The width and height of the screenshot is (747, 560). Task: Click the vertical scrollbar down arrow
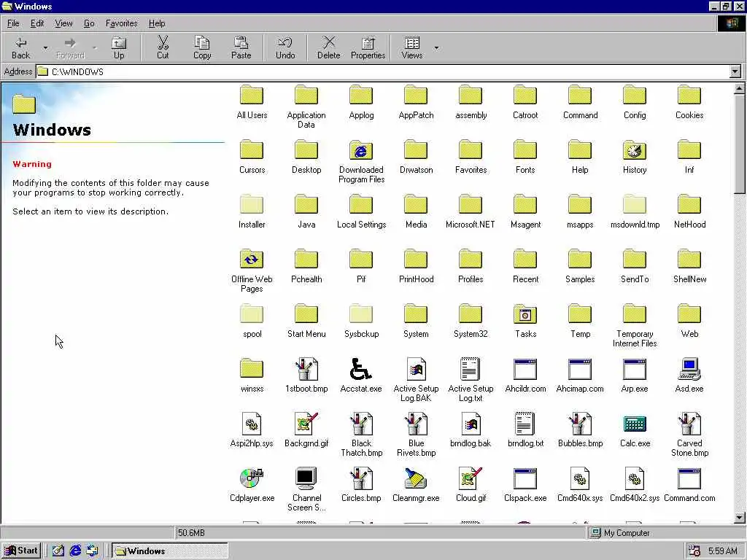click(739, 518)
